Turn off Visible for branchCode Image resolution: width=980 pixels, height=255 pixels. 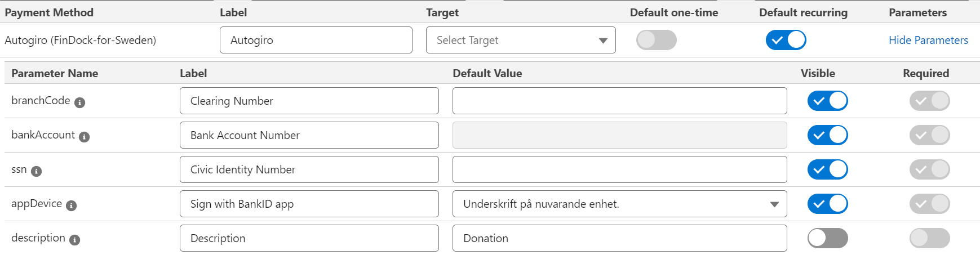(x=827, y=101)
